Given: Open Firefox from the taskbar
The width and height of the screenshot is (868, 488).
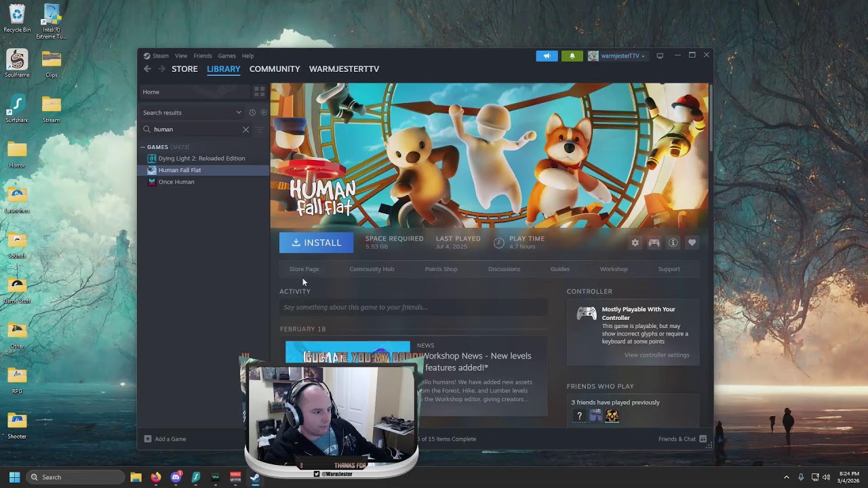Looking at the screenshot, I should point(156,477).
